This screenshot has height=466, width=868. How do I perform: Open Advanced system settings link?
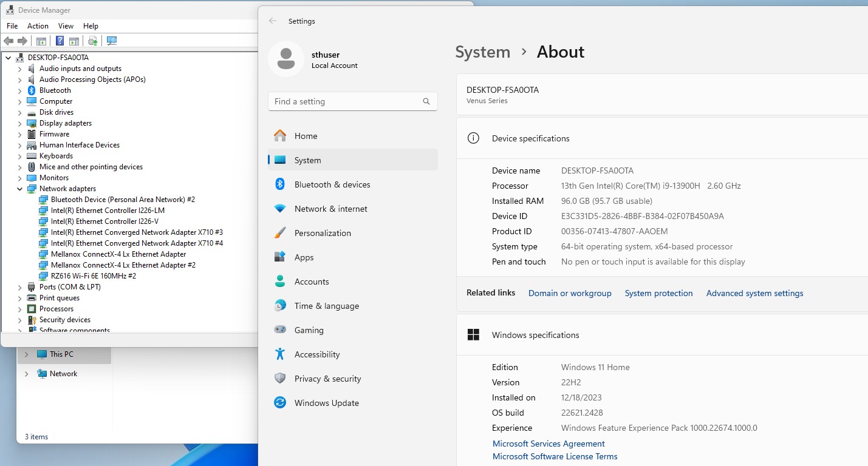pyautogui.click(x=754, y=293)
